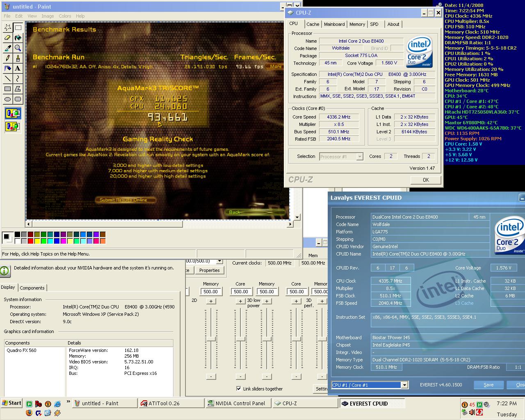Viewport: 525px width, 420px height.
Task: Select the Ellipse shape tool
Action: coord(7,99)
